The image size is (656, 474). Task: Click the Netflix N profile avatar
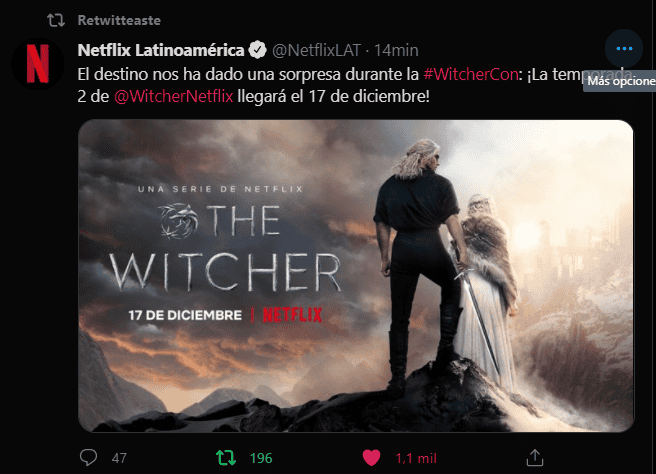point(38,64)
